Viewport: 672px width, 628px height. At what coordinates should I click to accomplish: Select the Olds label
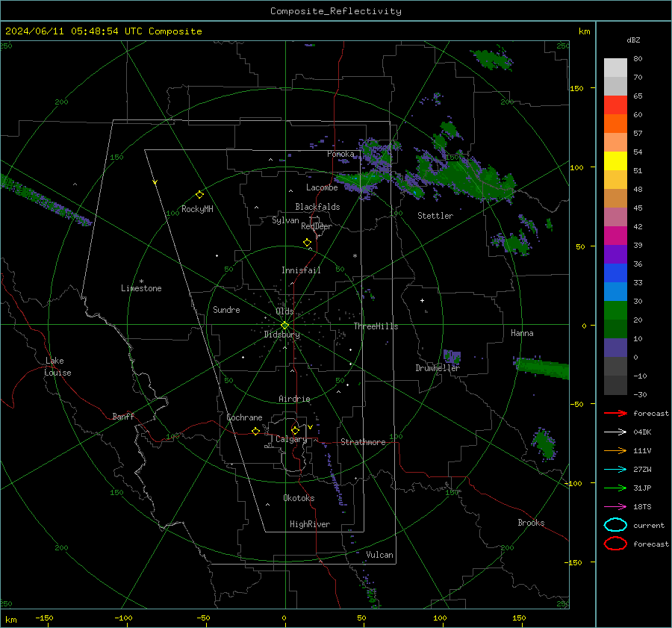point(284,311)
